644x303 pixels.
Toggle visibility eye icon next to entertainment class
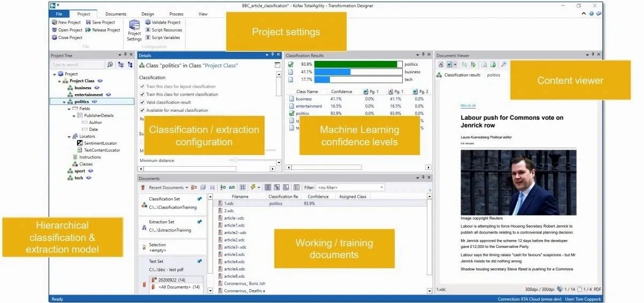[109, 95]
